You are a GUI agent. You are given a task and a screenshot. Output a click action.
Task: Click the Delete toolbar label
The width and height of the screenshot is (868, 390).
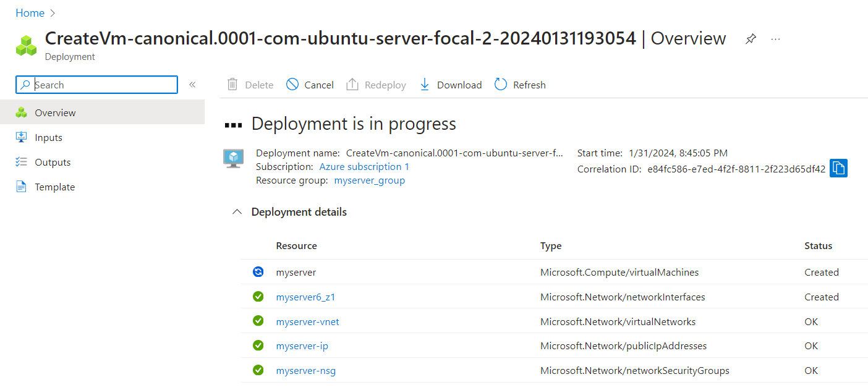pos(259,85)
